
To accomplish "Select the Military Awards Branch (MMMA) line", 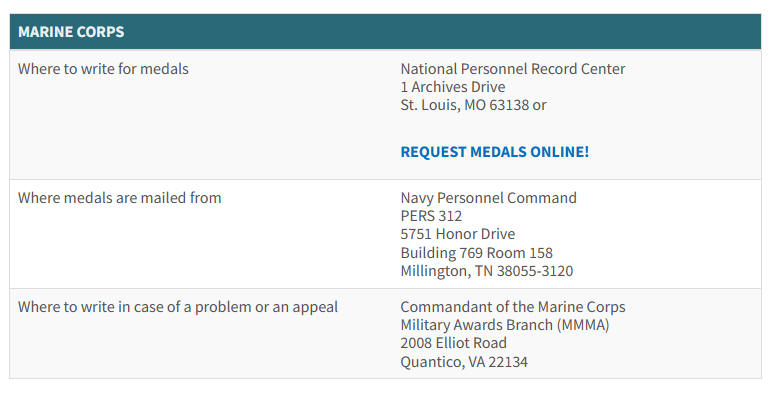I will 504,325.
